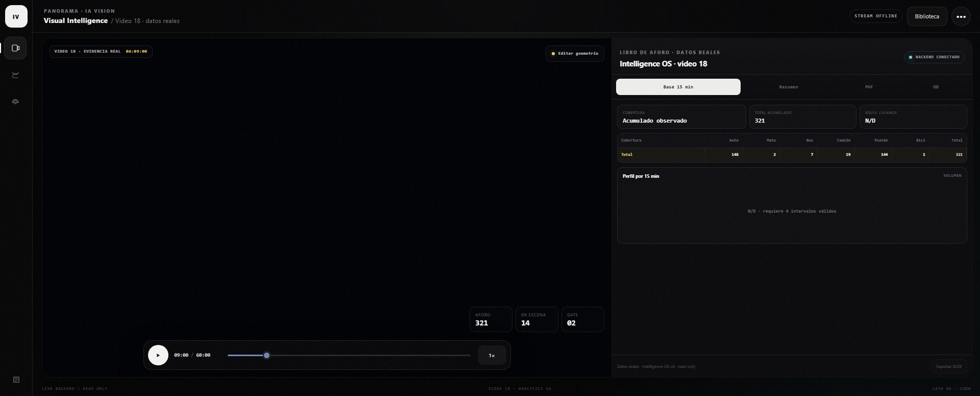The height and width of the screenshot is (396, 980).
Task: Click the video timeline slider handle
Action: (x=266, y=355)
